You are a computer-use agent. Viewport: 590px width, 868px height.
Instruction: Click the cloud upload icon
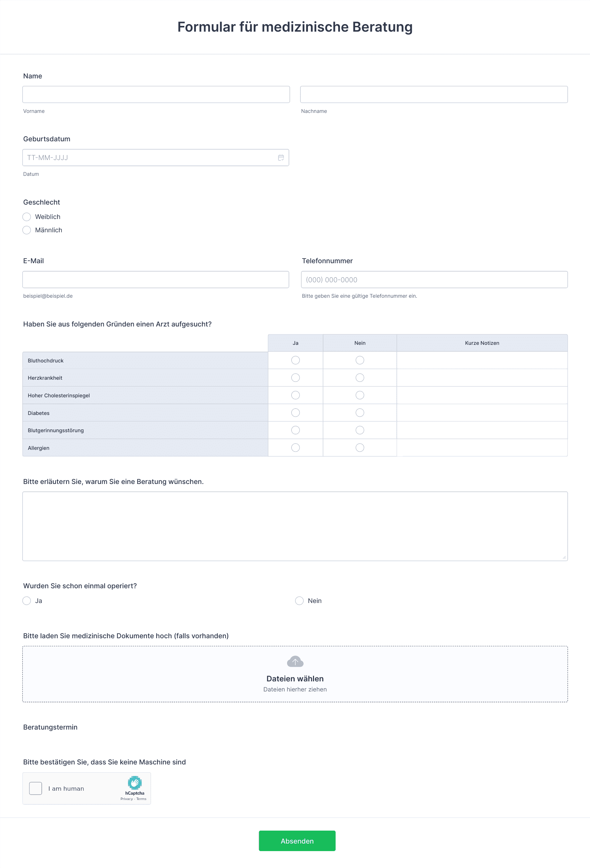tap(295, 662)
